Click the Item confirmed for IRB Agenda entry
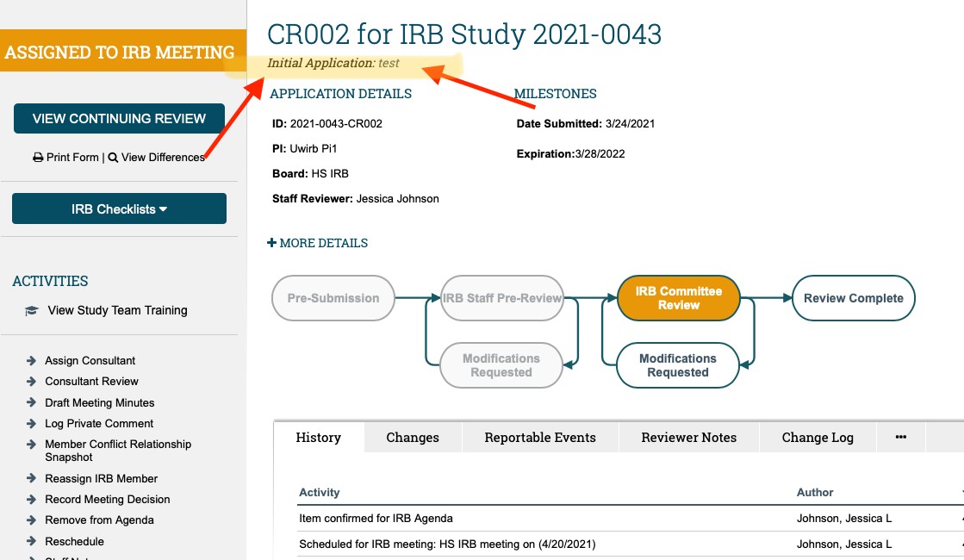Screen dimensions: 964x560 pyautogui.click(x=376, y=518)
